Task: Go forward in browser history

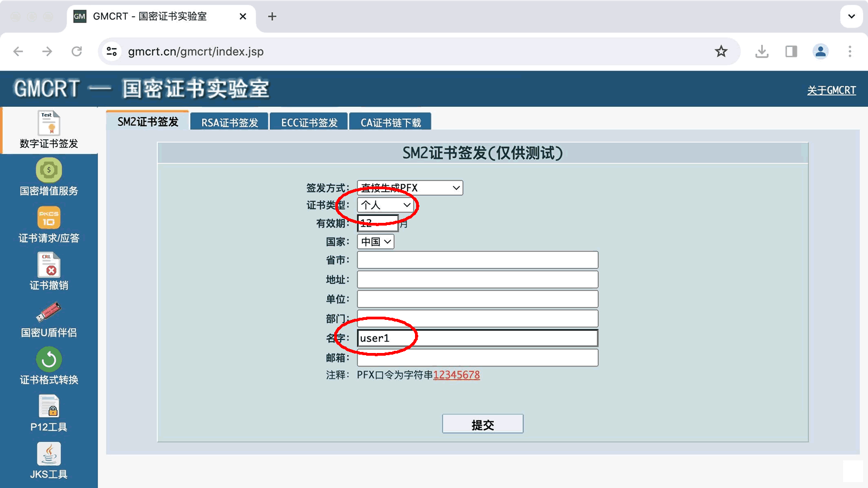Action: point(47,52)
